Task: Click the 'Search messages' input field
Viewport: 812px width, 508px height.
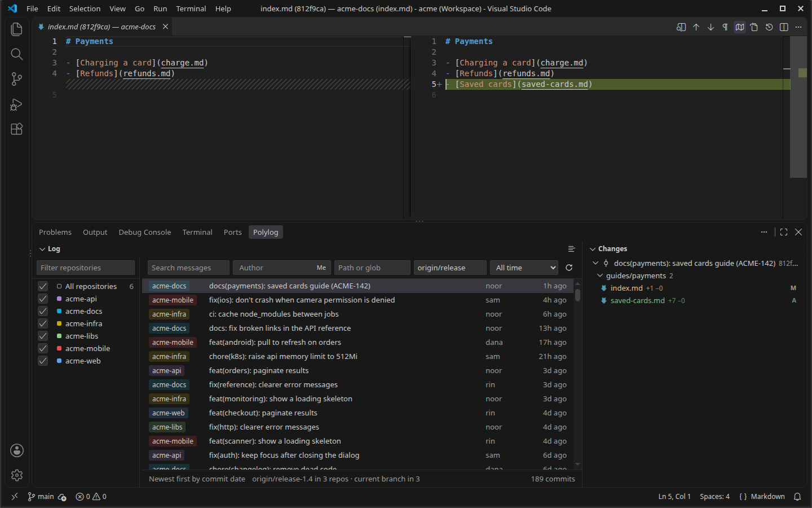Action: 188,268
